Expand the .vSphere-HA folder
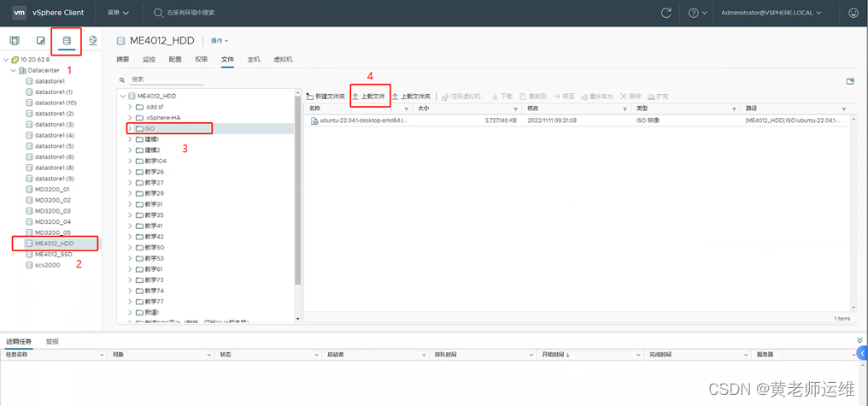This screenshot has width=868, height=406. pyautogui.click(x=130, y=117)
